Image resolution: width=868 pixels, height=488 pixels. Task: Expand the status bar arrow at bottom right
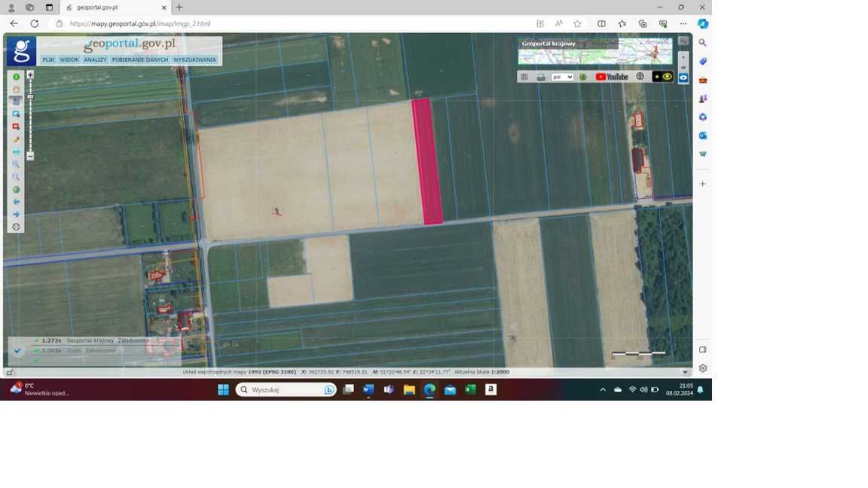685,372
